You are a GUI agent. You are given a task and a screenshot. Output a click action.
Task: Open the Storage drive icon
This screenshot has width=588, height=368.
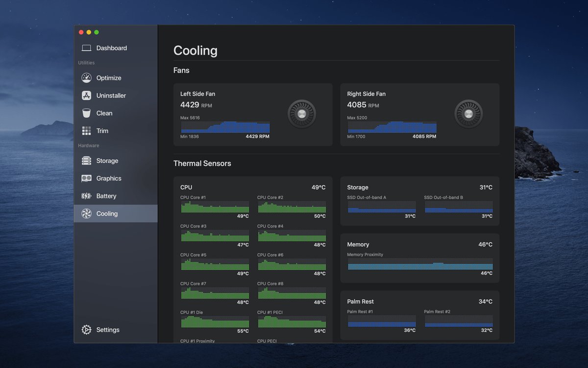point(87,161)
